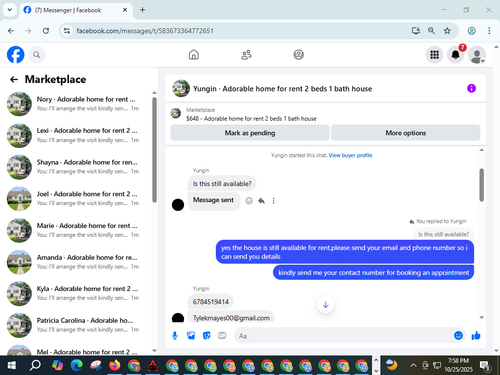Open the notifications bell

[x=456, y=55]
